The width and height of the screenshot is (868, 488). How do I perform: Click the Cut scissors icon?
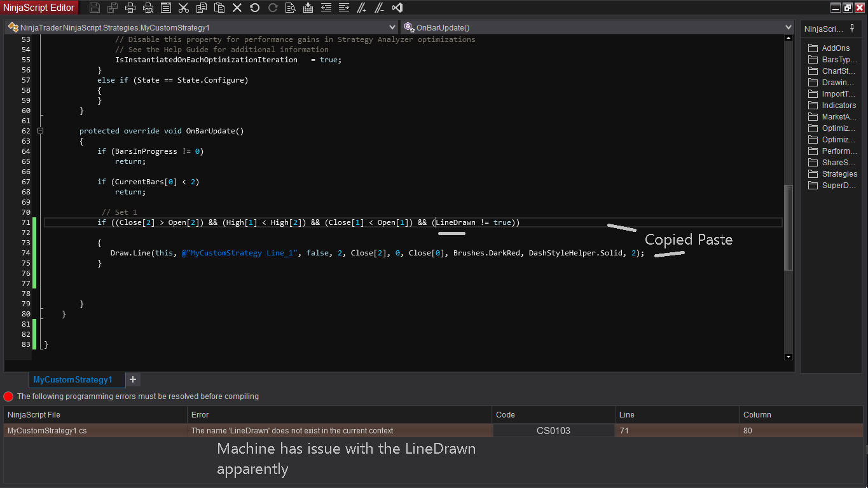(184, 8)
